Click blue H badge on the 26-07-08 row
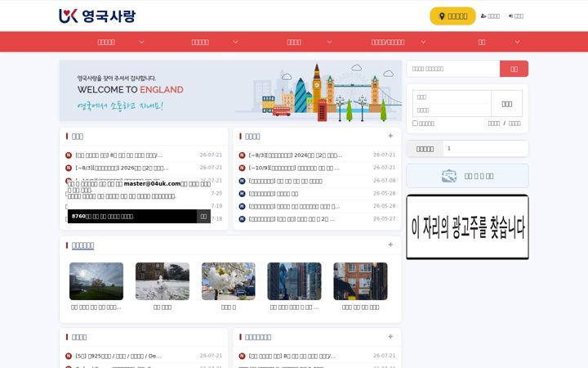Screen dimensions: 588x368 pyautogui.click(x=242, y=181)
